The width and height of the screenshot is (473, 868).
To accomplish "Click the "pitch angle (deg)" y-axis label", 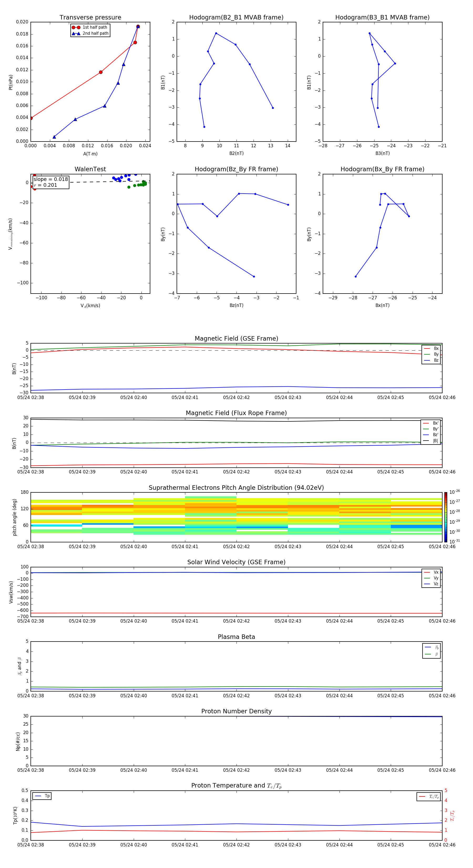I will tap(14, 517).
